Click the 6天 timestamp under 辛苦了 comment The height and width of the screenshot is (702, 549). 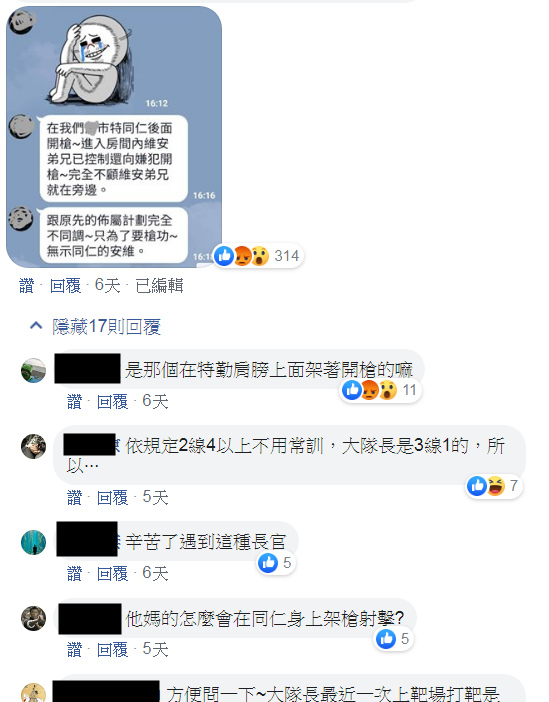tap(155, 574)
